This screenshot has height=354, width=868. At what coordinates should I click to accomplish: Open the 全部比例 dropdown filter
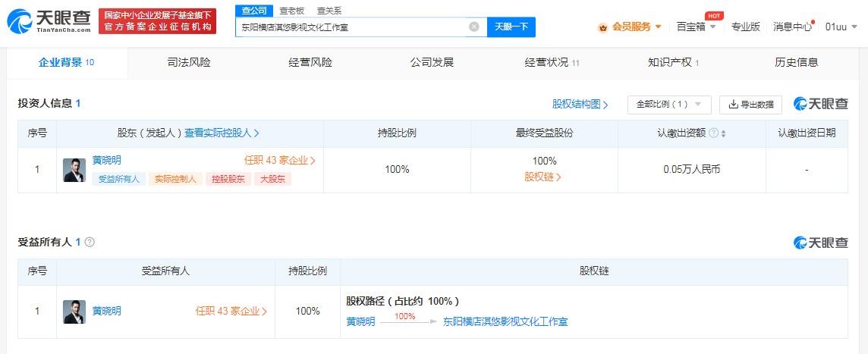668,105
